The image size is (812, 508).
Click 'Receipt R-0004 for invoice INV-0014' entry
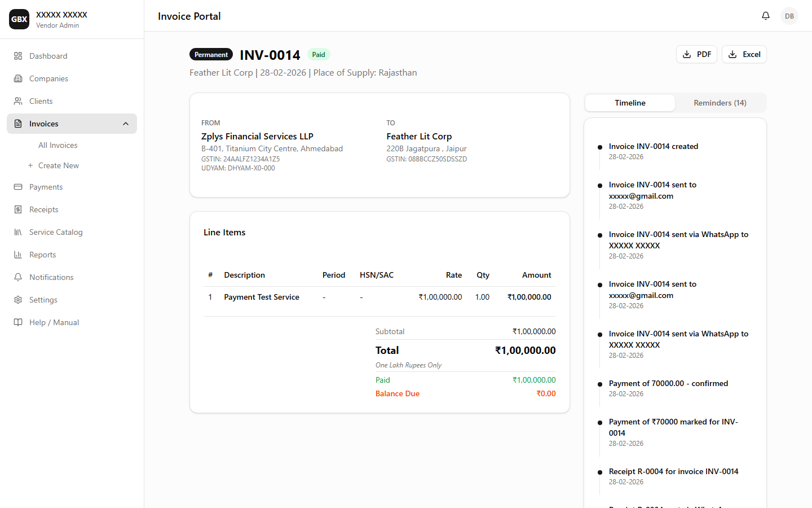(x=673, y=471)
